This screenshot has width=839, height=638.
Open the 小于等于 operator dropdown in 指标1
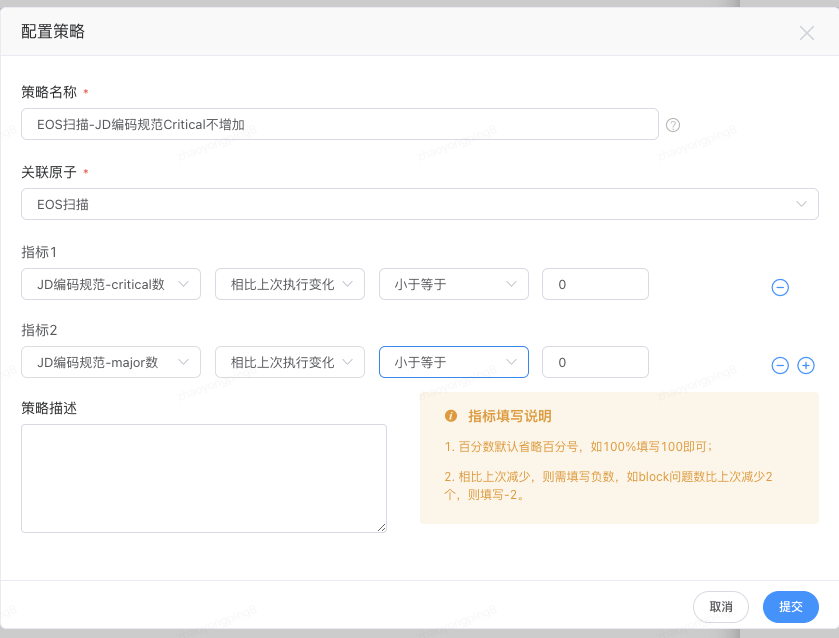pos(453,284)
